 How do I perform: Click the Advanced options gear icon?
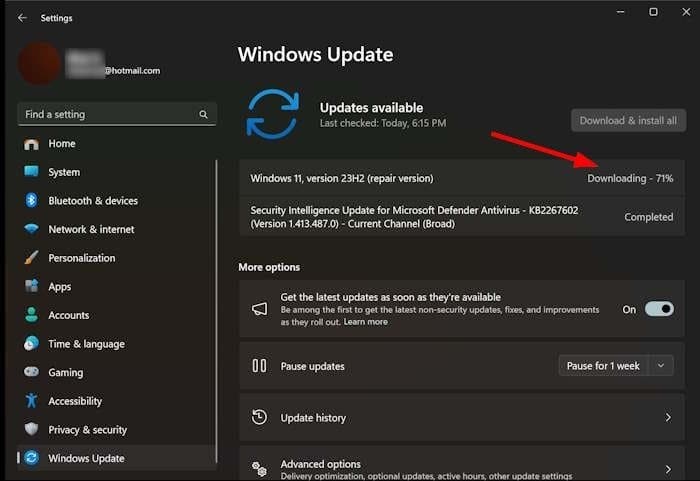click(x=259, y=468)
